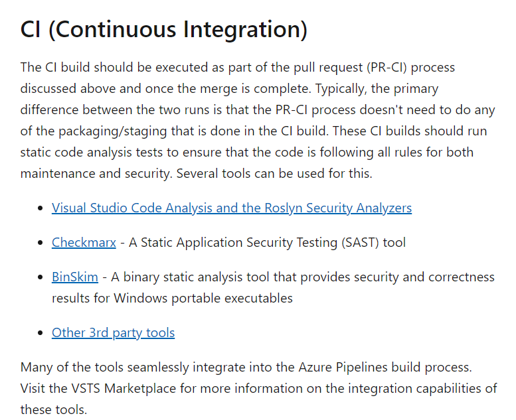
Task: Click the text 'results for Windows portable executables'
Action: pos(172,298)
